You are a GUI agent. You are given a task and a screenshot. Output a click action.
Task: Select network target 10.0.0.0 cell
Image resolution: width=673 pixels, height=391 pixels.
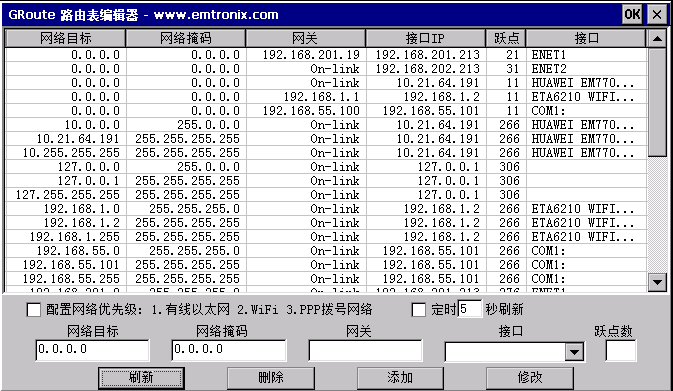tap(66, 125)
